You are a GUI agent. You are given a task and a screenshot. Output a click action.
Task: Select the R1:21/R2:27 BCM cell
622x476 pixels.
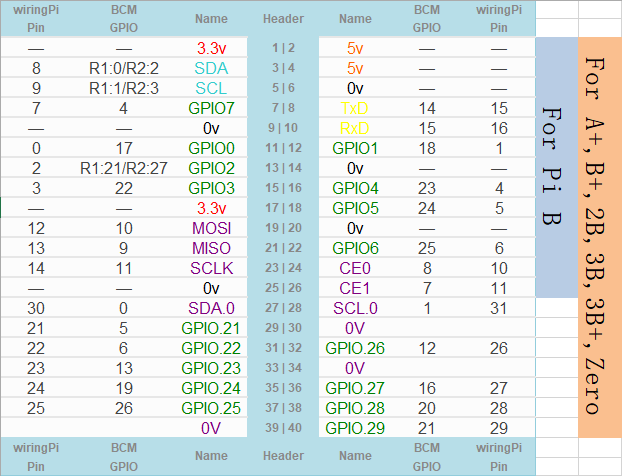click(124, 168)
